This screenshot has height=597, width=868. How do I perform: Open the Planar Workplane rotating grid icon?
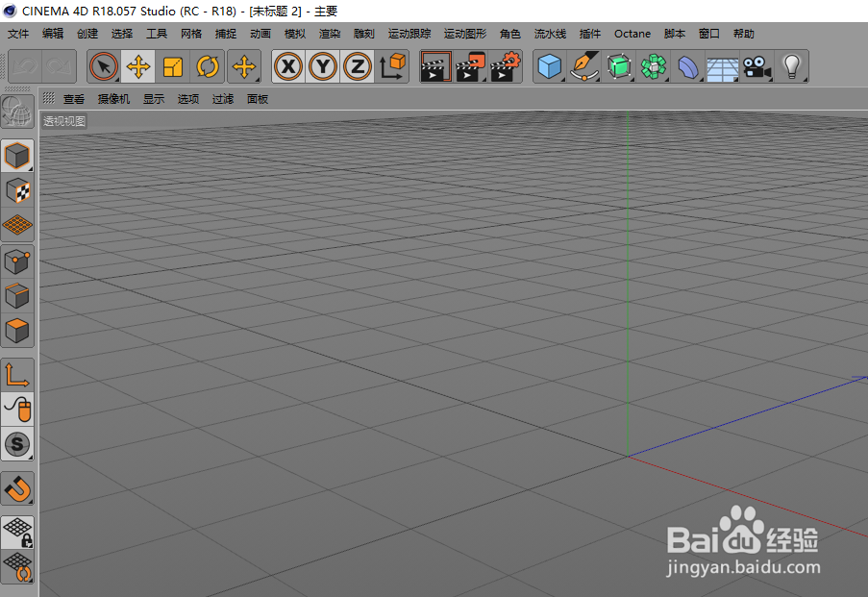coord(17,567)
